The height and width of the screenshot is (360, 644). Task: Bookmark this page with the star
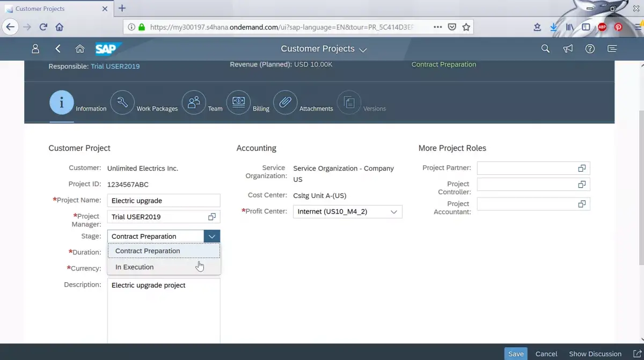click(x=466, y=27)
